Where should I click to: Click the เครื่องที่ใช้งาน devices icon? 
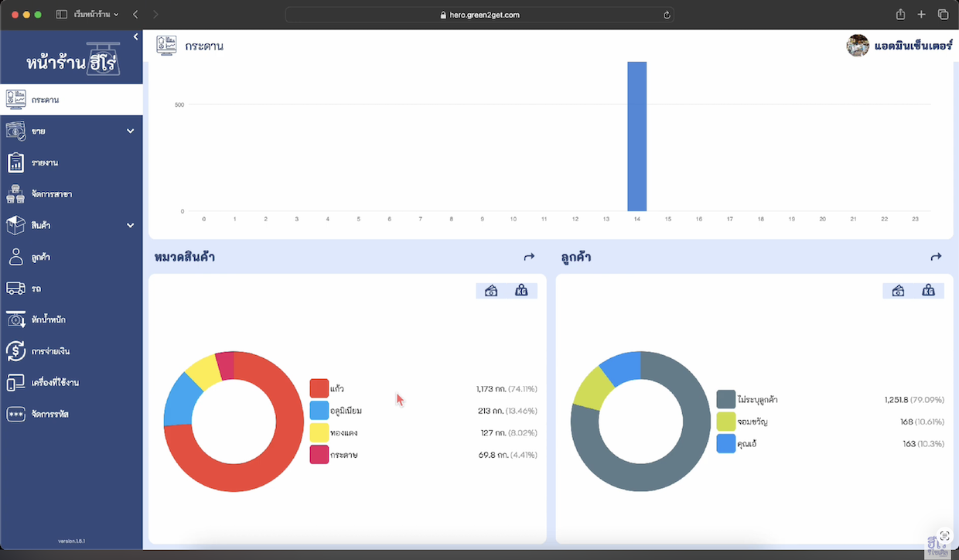tap(15, 383)
